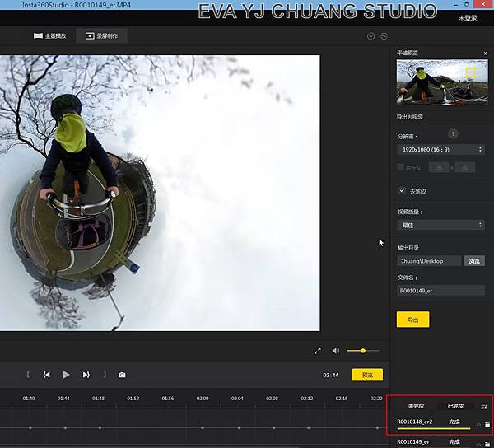Uncheck the 去紫边 purple fringe removal checkbox
Image resolution: width=494 pixels, height=448 pixels.
[x=402, y=190]
